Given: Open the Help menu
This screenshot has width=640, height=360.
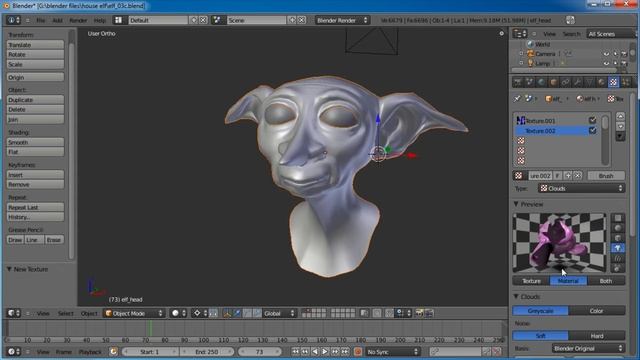Looking at the screenshot, I should 100,20.
